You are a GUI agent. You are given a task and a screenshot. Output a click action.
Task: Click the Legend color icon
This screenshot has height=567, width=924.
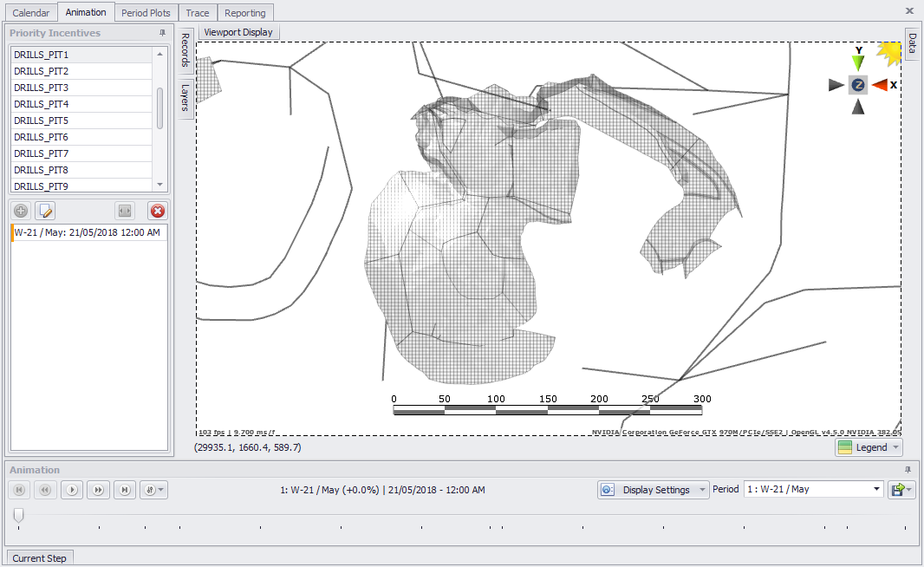tap(844, 447)
